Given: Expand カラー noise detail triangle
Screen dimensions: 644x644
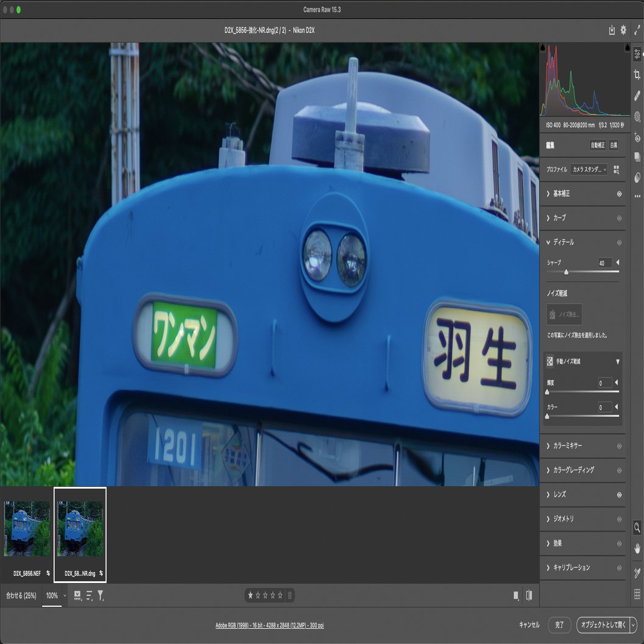Looking at the screenshot, I should click(616, 406).
